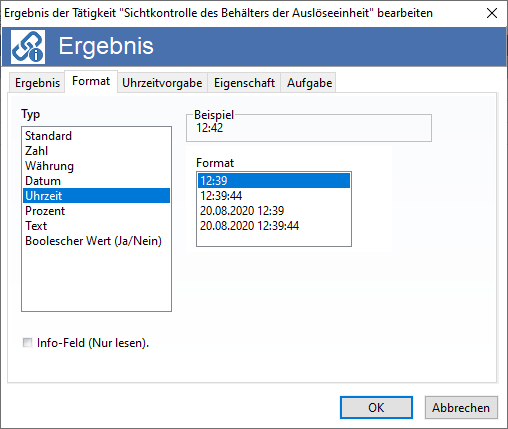This screenshot has width=508, height=429.
Task: Switch to the Ergebnis tab
Action: 37,83
